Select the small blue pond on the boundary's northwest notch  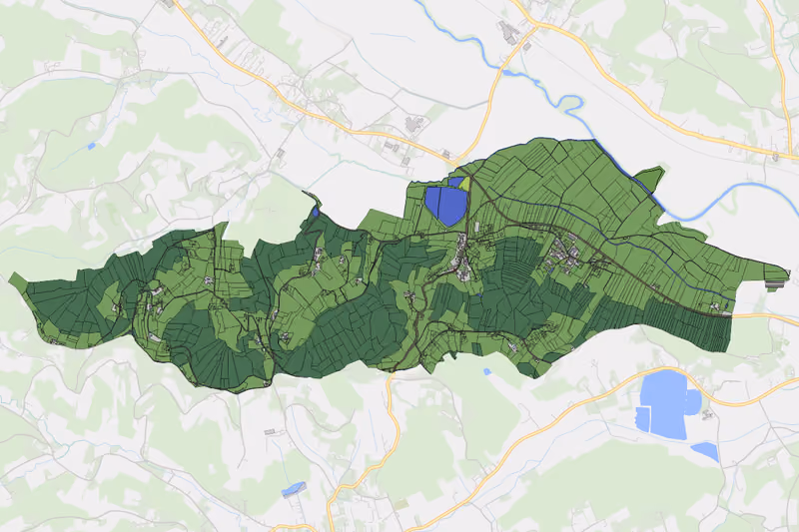point(315,211)
